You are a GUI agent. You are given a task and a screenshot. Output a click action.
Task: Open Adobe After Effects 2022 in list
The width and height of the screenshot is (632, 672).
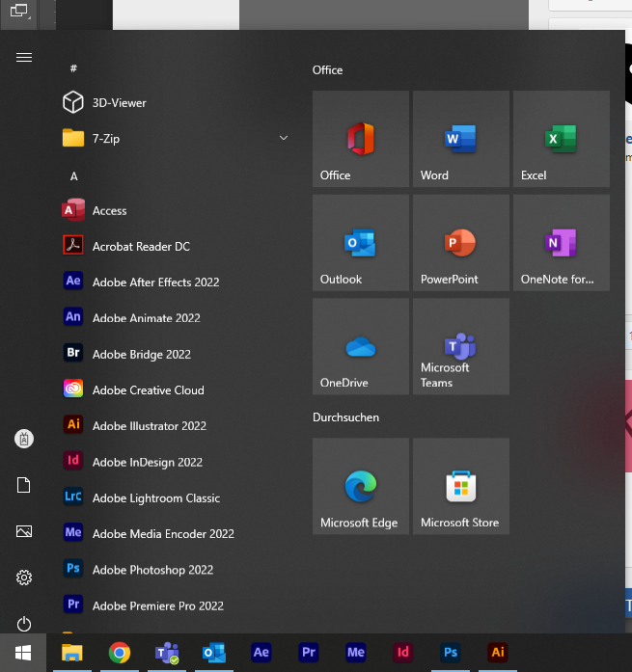tap(176, 282)
